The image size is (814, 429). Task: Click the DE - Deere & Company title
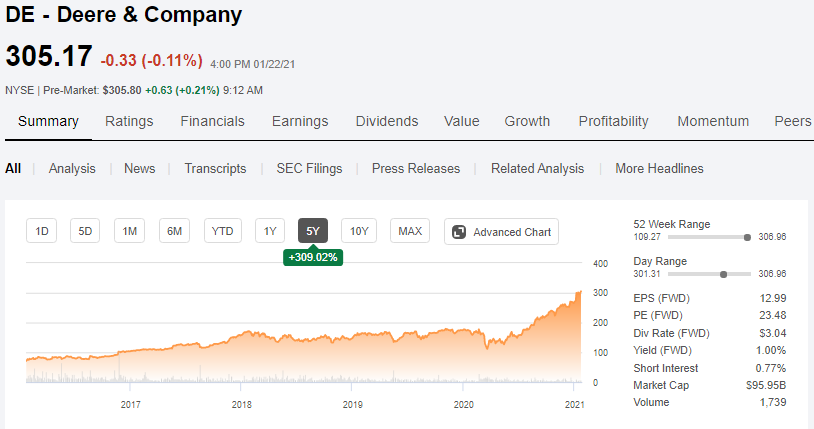(124, 15)
